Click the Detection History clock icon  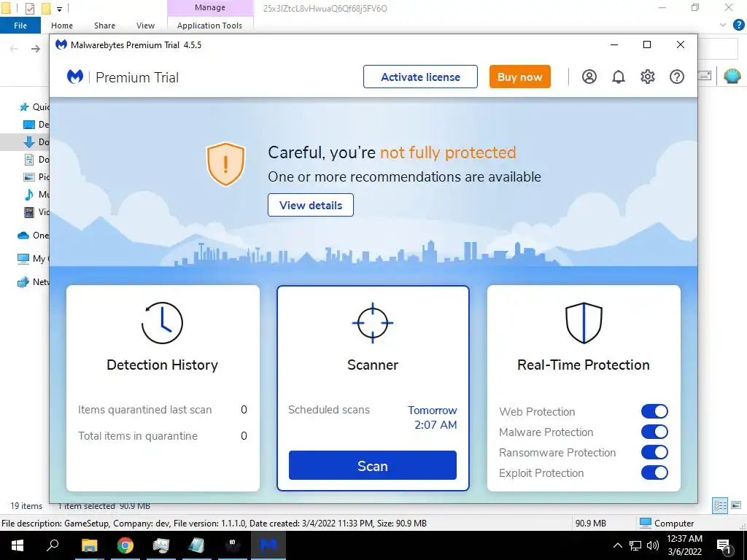click(162, 323)
